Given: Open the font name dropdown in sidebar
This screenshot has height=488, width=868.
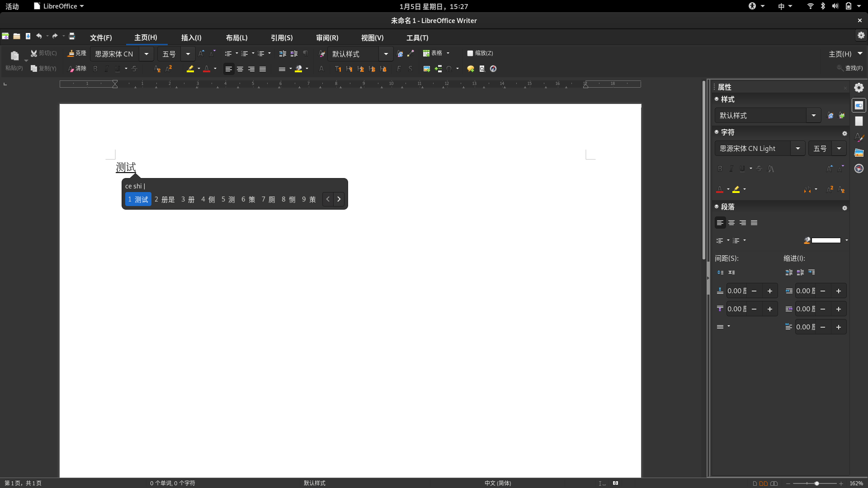Looking at the screenshot, I should pyautogui.click(x=797, y=148).
